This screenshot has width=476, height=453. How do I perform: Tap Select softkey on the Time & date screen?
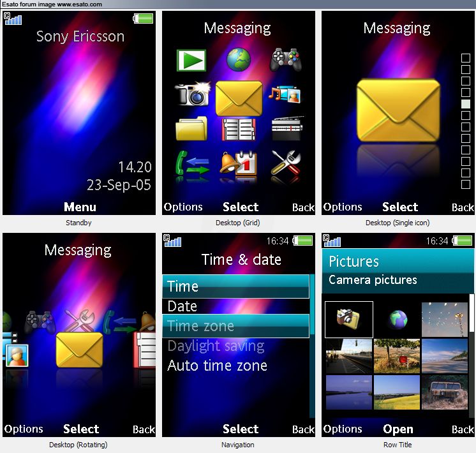241,429
